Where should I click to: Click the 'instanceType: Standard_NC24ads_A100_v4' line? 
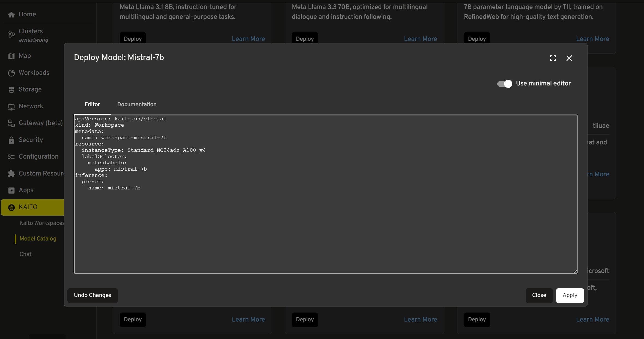(x=144, y=150)
